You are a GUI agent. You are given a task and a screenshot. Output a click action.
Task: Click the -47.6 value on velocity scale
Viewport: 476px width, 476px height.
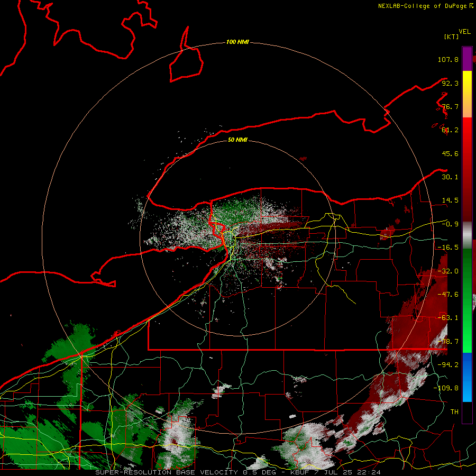click(x=448, y=295)
